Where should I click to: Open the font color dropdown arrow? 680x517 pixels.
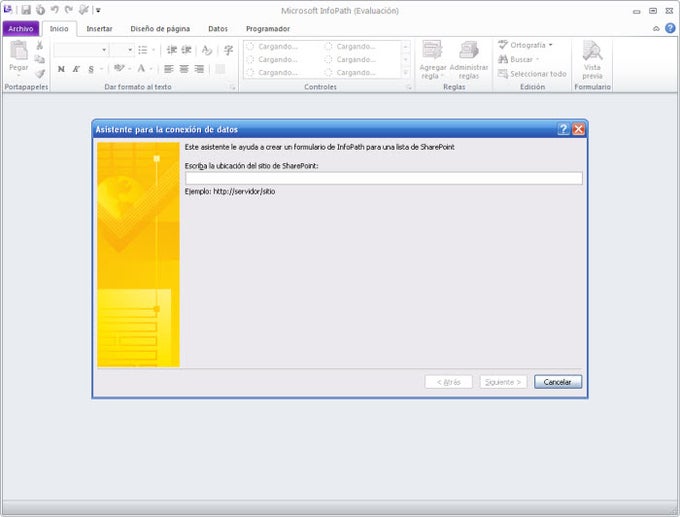[x=150, y=69]
